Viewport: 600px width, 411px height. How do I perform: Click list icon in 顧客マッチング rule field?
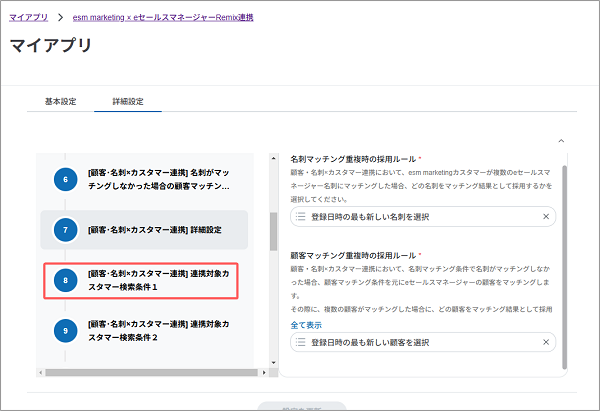pos(300,343)
